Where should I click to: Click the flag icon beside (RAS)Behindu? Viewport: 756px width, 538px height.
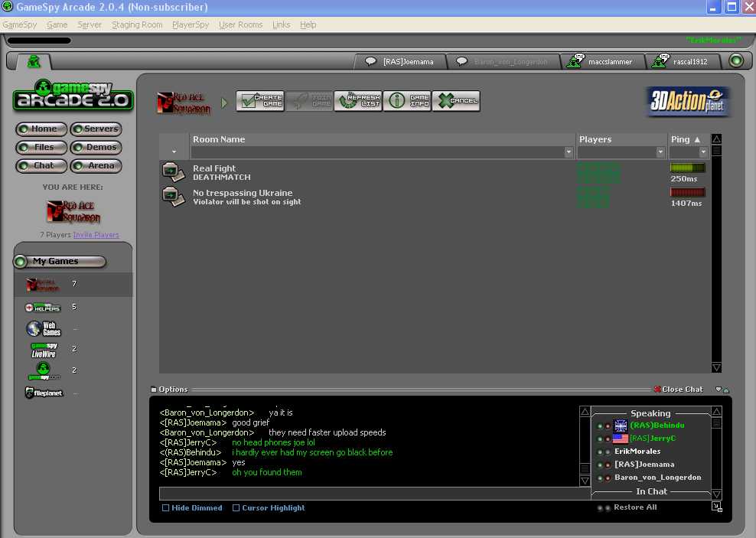620,426
